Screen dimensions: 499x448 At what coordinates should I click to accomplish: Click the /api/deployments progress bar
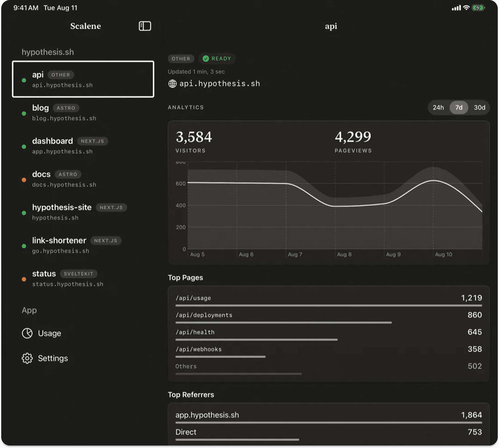[284, 323]
